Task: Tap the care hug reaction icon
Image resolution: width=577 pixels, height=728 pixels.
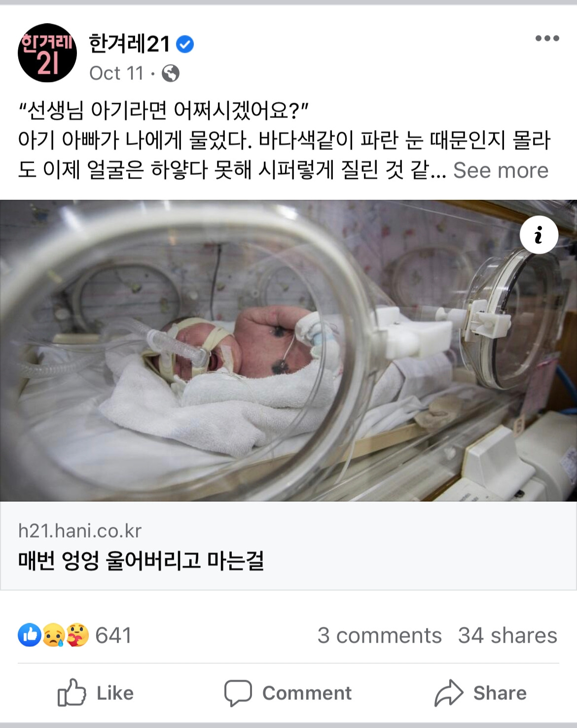Action: (x=77, y=635)
